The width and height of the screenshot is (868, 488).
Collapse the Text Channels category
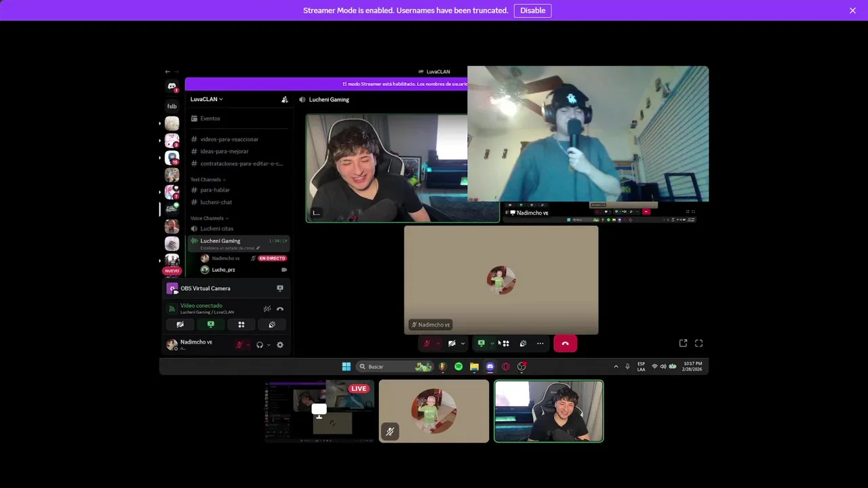pos(208,180)
